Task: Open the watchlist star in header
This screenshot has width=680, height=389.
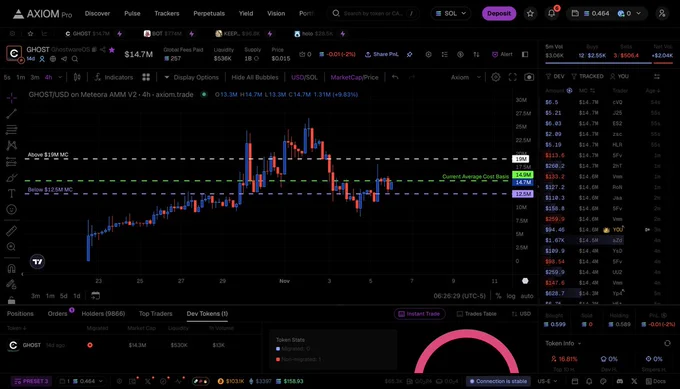Action: 530,13
